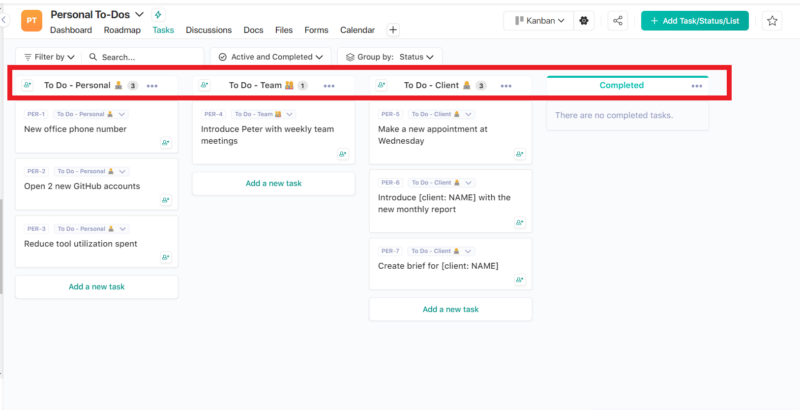Viewport: 800px width, 410px height.
Task: Open Group by Status dropdown
Action: tap(390, 57)
